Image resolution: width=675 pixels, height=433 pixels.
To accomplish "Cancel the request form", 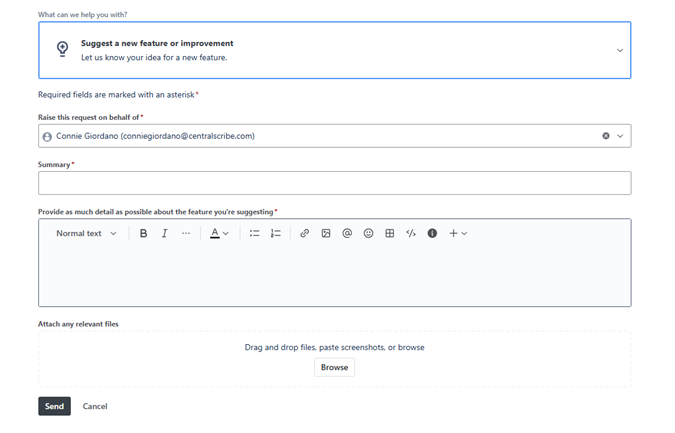I will 95,406.
